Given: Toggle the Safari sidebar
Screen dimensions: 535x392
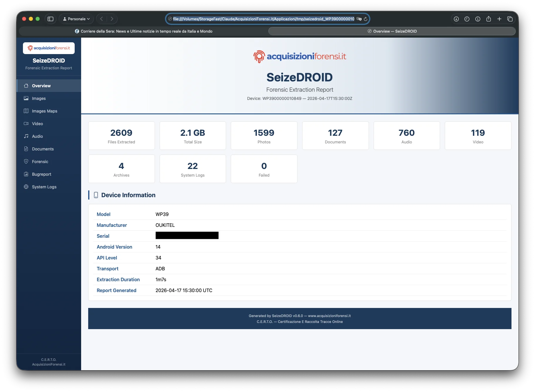Looking at the screenshot, I should click(x=51, y=19).
